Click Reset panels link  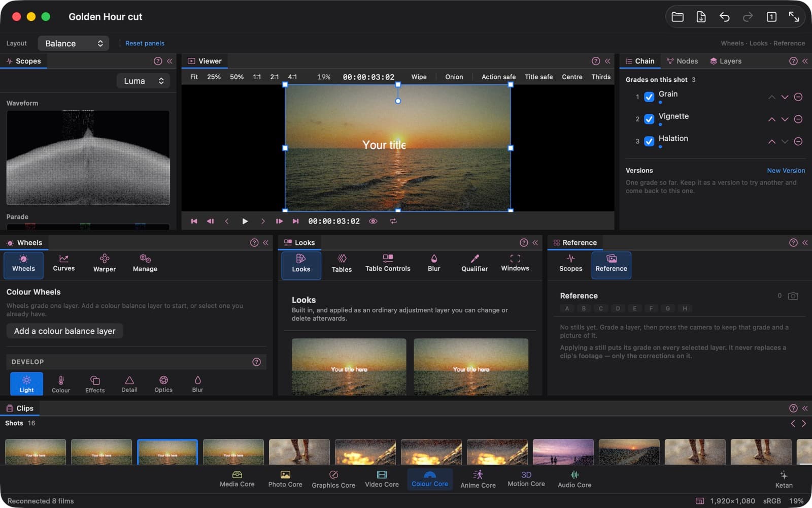(145, 43)
